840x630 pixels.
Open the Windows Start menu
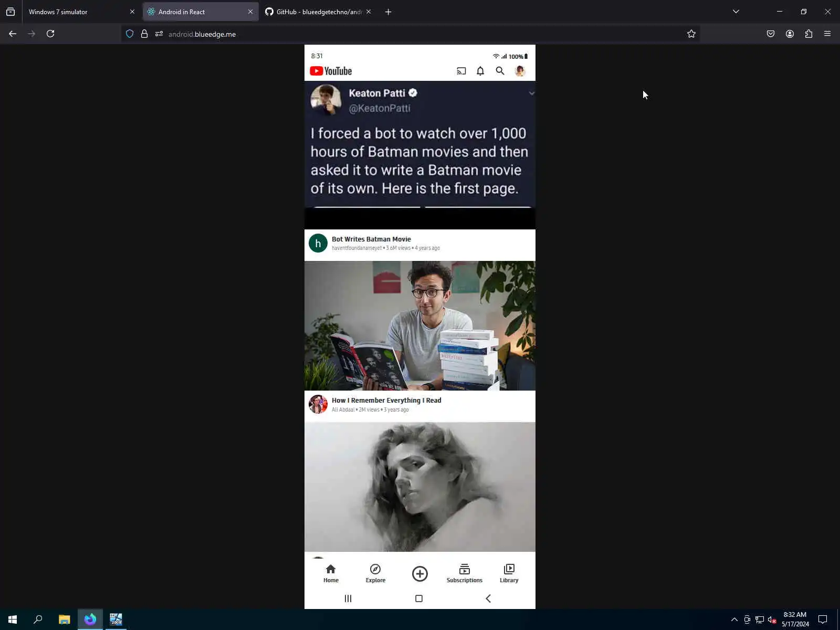tap(13, 619)
